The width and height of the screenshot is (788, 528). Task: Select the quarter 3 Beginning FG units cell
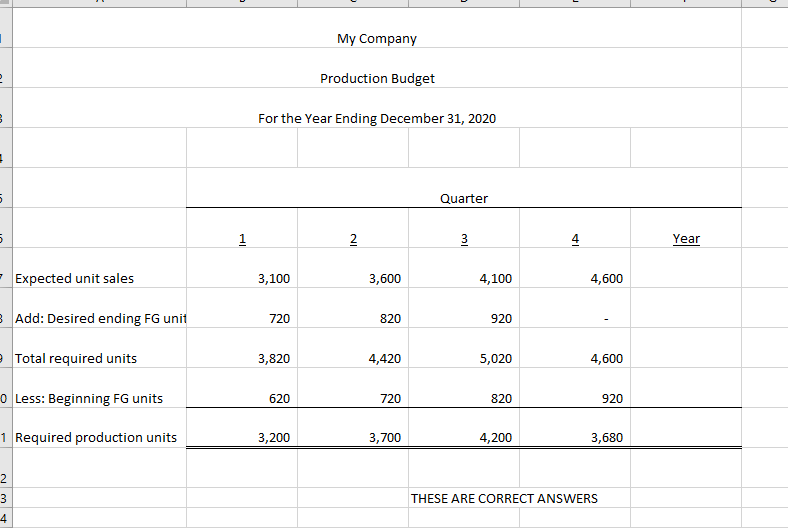pos(464,388)
